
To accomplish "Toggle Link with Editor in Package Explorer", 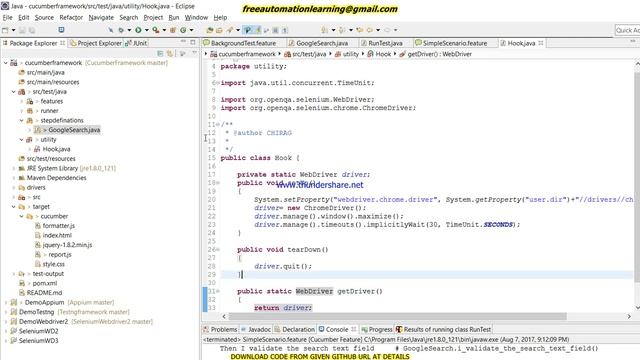I will point(169,53).
